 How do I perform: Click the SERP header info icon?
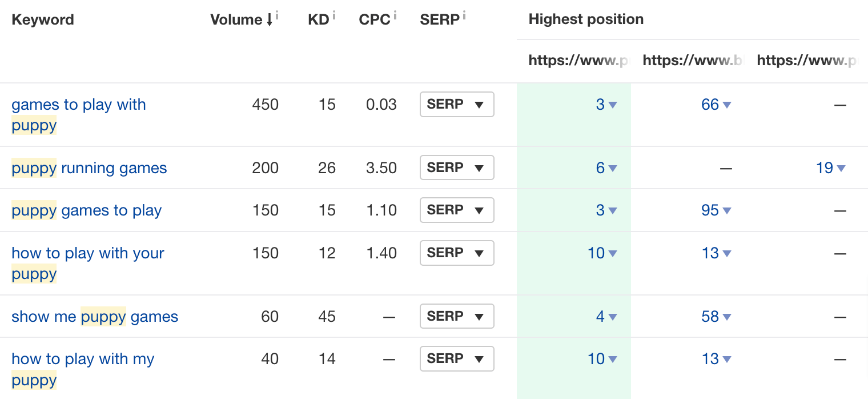[x=464, y=15]
